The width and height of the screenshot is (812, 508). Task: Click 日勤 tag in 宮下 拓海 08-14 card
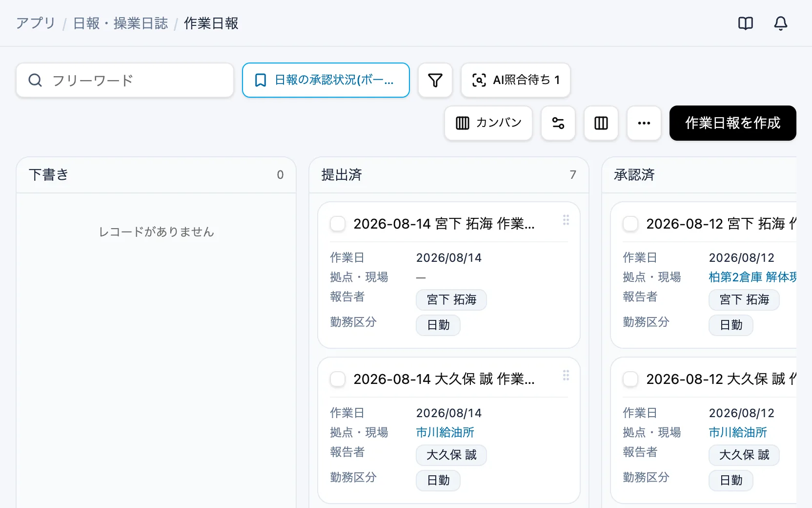coord(438,325)
